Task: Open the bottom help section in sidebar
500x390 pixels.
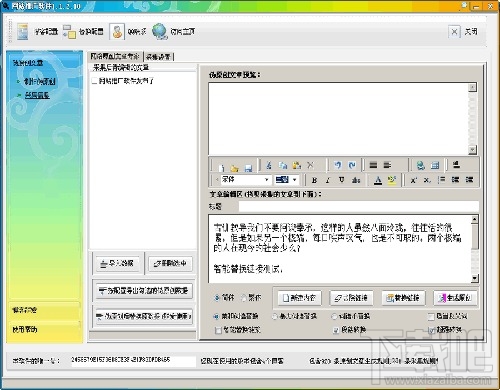Action: 44,330
